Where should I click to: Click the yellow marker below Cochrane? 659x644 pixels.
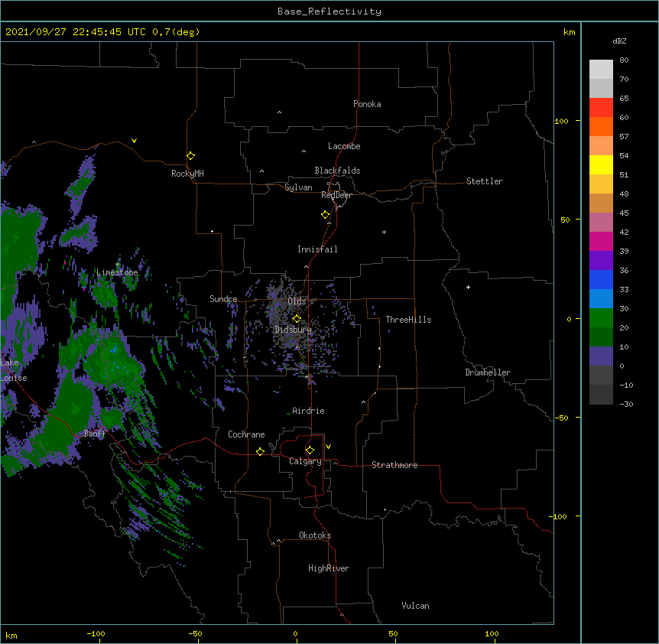(260, 451)
